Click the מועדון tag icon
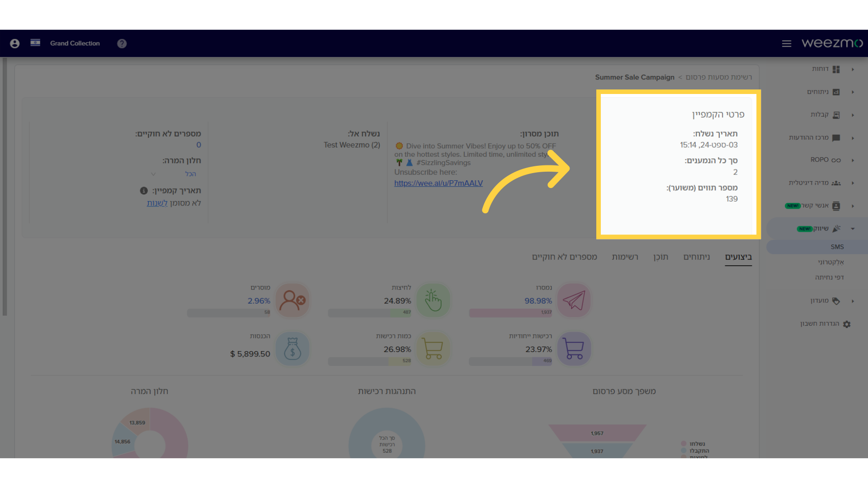Viewport: 868px width, 488px height. [836, 301]
